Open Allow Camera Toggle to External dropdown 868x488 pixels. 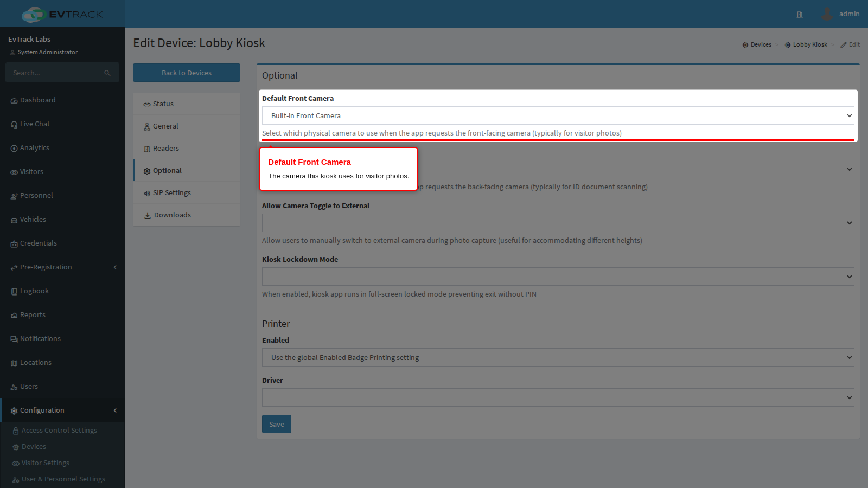click(x=558, y=223)
